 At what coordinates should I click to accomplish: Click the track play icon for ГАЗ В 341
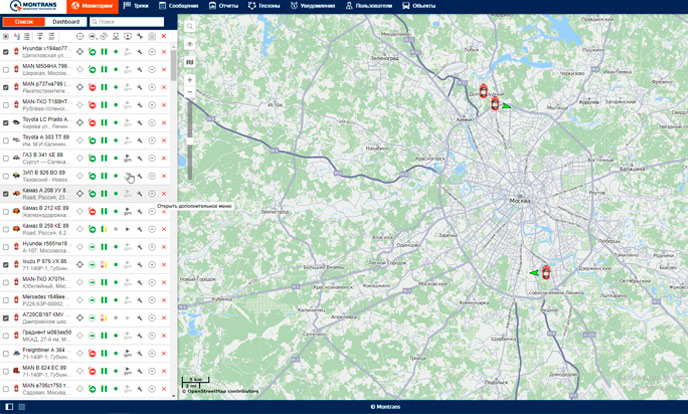[127, 158]
